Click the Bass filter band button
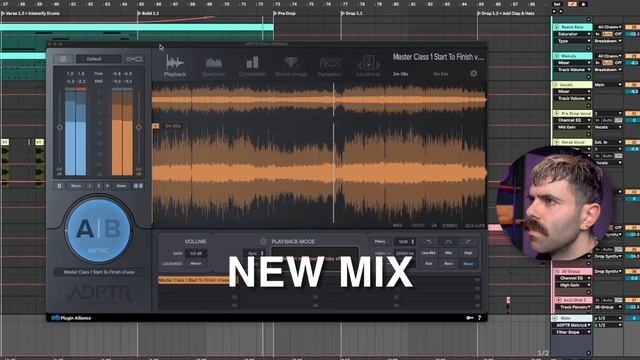 pos(448,264)
